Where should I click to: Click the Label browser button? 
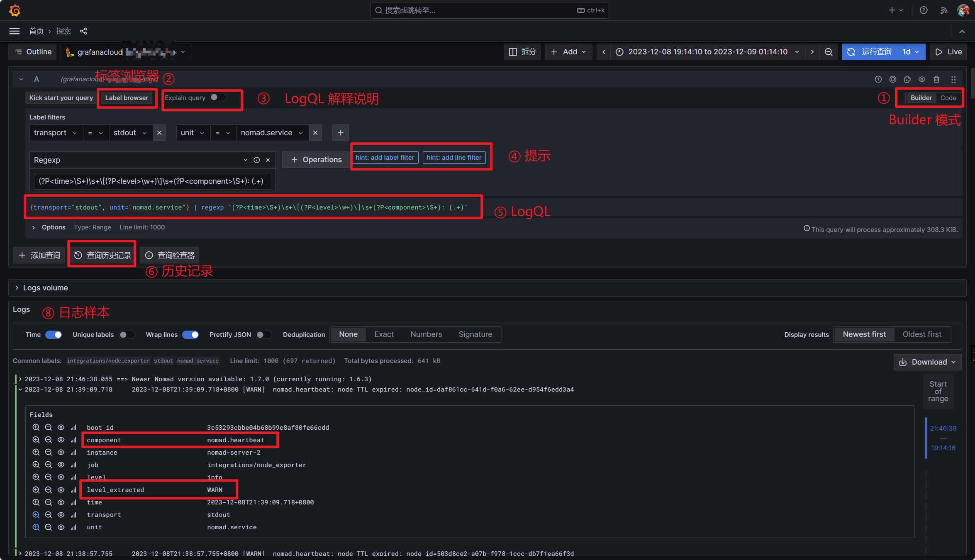(x=127, y=98)
